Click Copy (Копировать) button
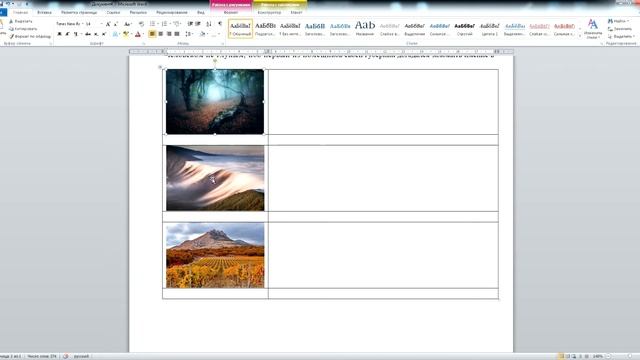640x360 pixels. pyautogui.click(x=23, y=29)
